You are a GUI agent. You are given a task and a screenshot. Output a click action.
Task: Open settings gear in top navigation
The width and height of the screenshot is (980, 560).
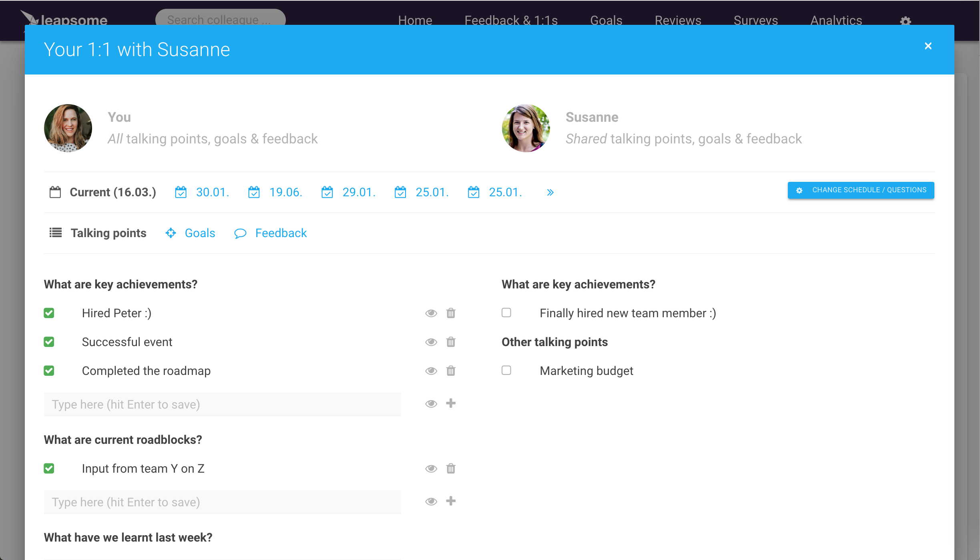pos(906,21)
